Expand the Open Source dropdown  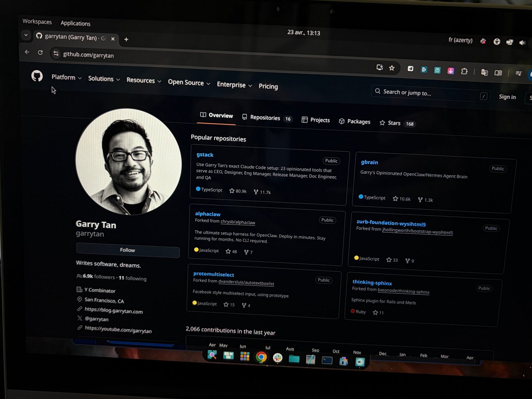pos(189,83)
